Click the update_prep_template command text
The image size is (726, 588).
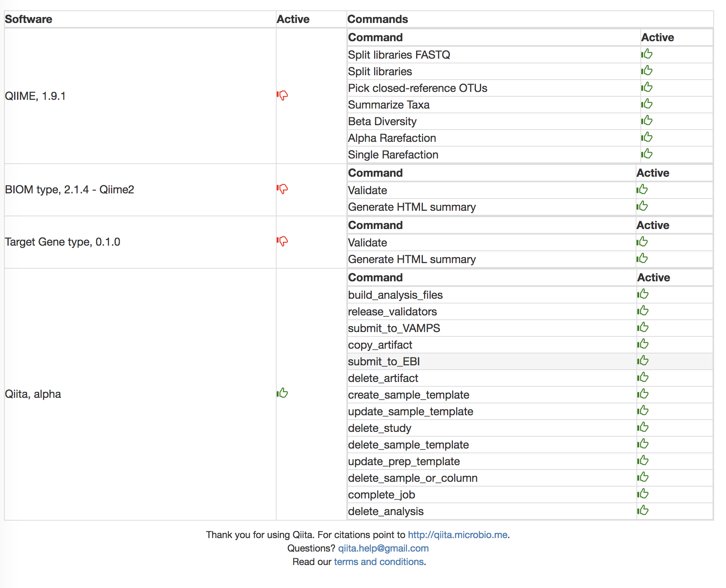click(404, 461)
